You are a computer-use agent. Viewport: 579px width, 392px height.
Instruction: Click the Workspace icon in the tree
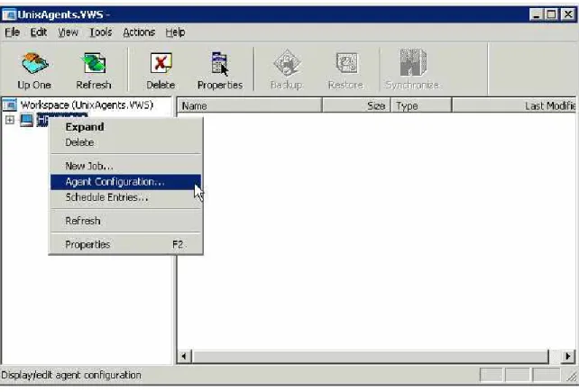coord(10,105)
